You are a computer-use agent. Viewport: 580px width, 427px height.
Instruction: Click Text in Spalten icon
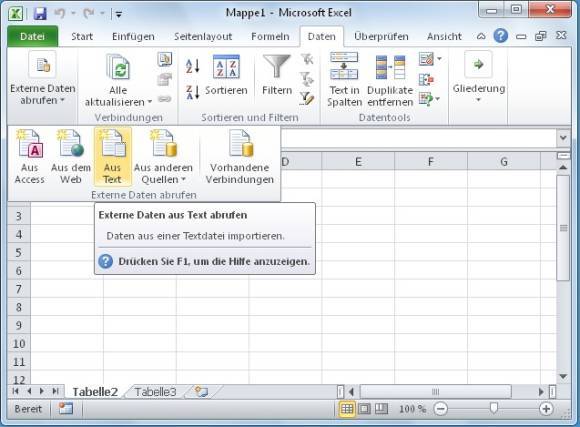point(344,67)
